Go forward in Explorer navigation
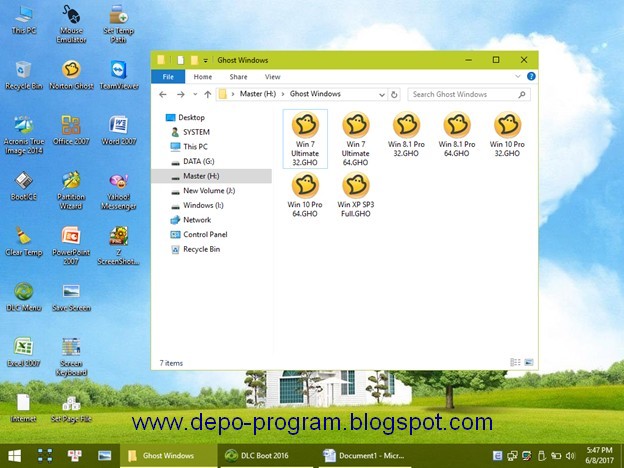Image resolution: width=624 pixels, height=468 pixels. tap(181, 94)
